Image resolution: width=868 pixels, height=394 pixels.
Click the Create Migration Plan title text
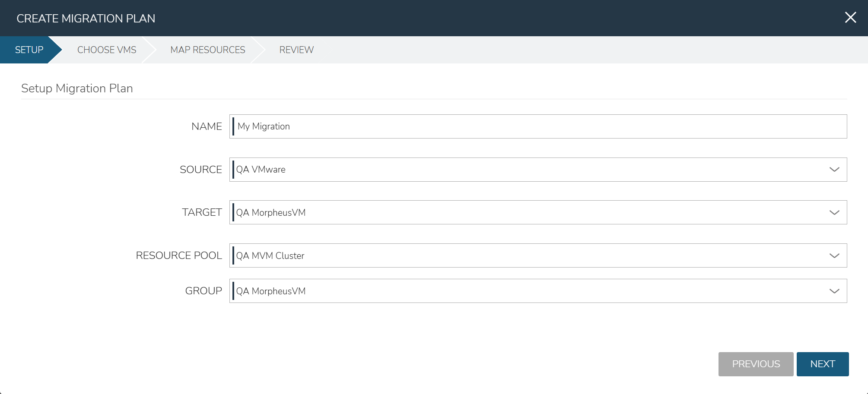[86, 19]
